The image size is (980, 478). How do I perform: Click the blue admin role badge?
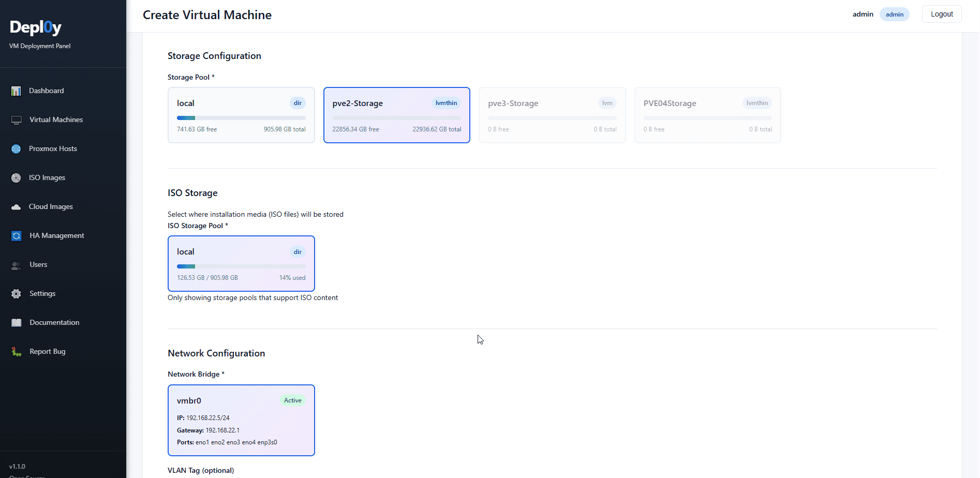(894, 14)
